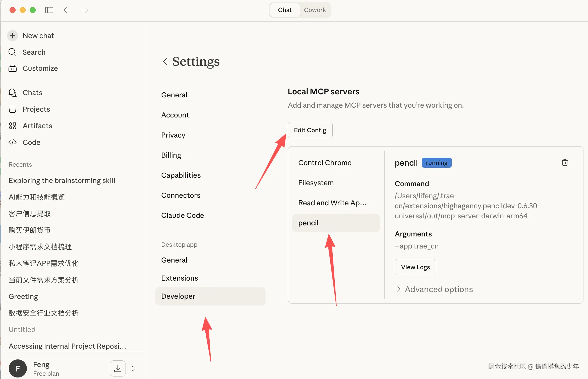Switch to the Cowork tab
588x379 pixels.
click(315, 10)
